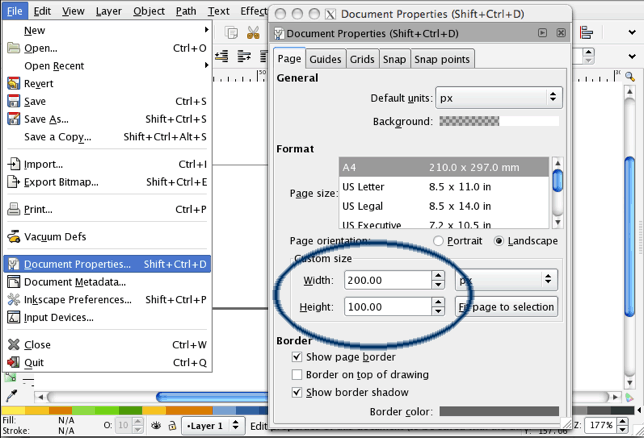Click the Vacuum Defs vacuum icon
Screen dimensions: 644x438
coord(14,237)
